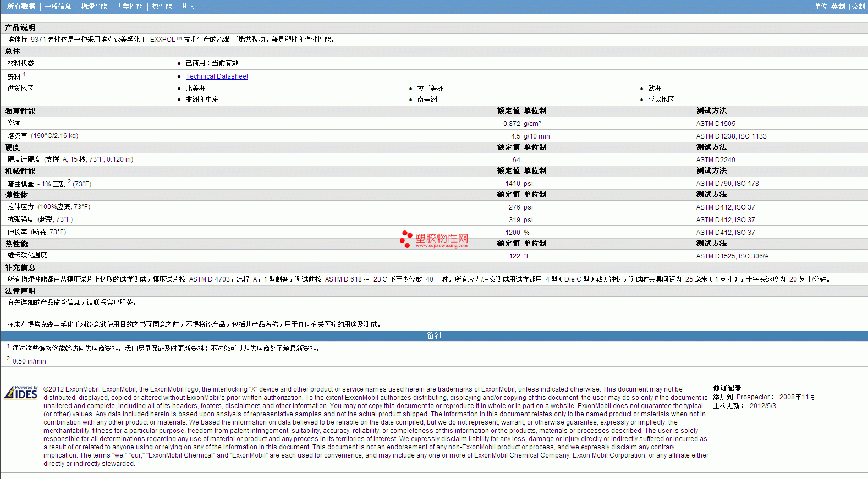Image resolution: width=868 pixels, height=479 pixels.
Task: Open the 热性能 tab in the top bar
Action: tap(162, 7)
